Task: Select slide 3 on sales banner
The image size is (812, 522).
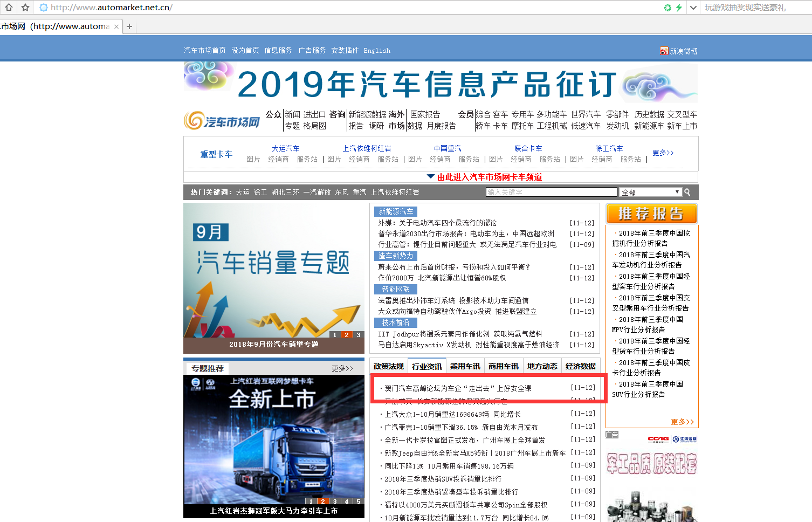Action: coord(358,335)
